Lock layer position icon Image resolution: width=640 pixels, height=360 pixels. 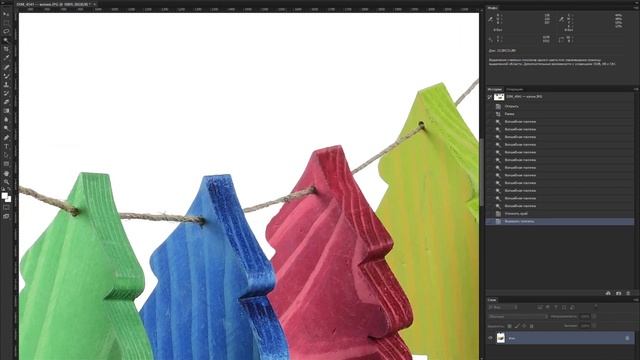click(x=524, y=326)
